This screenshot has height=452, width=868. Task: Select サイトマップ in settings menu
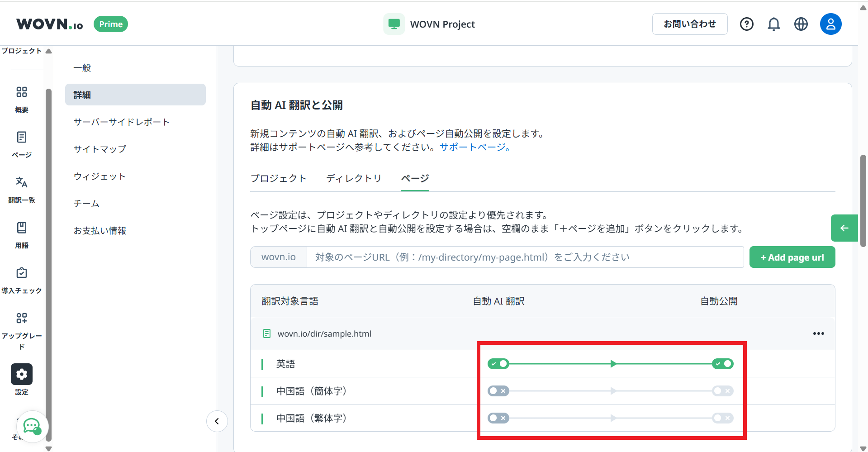(x=100, y=149)
